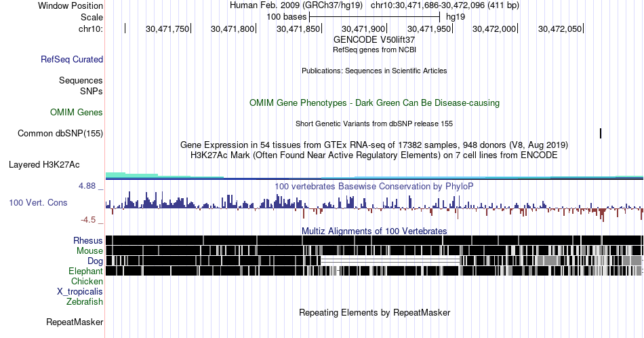Screen dimensions: 644x338
Task: Click the Zebrafish species label
Action: [85, 301]
